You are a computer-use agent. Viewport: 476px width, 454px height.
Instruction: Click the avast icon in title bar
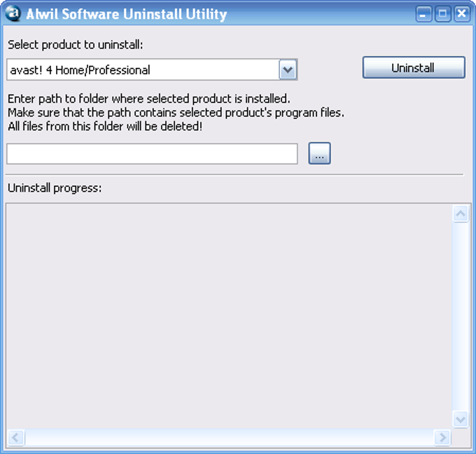pyautogui.click(x=13, y=14)
